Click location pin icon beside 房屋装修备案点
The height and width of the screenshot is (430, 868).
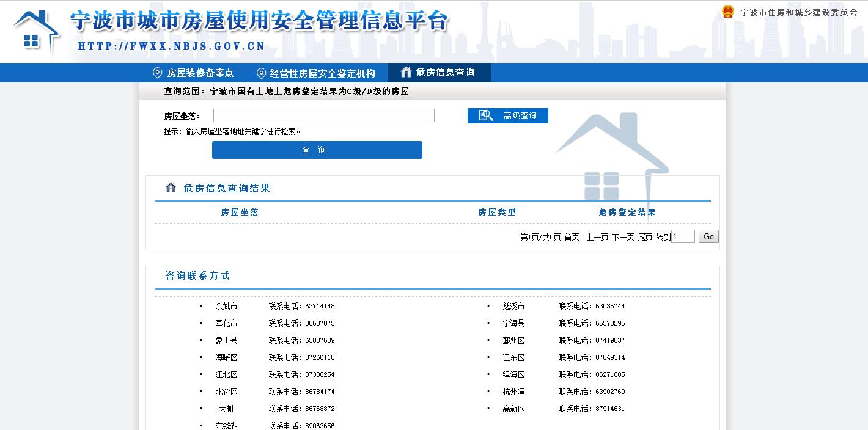[157, 73]
